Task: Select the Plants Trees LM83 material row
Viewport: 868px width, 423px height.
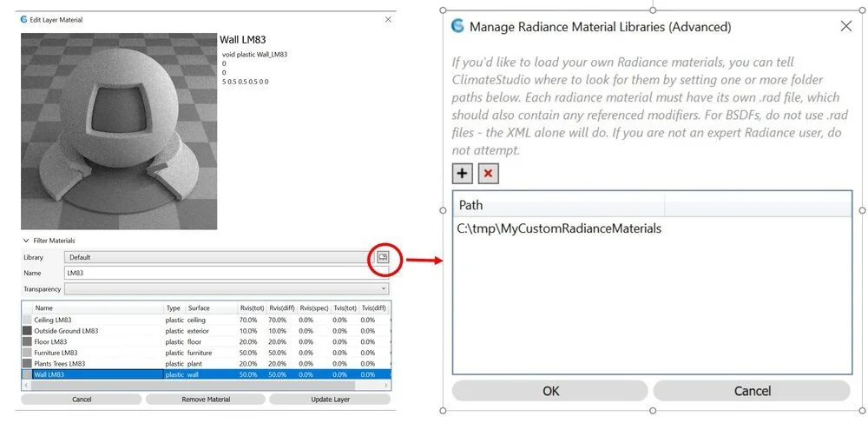Action: pyautogui.click(x=206, y=364)
